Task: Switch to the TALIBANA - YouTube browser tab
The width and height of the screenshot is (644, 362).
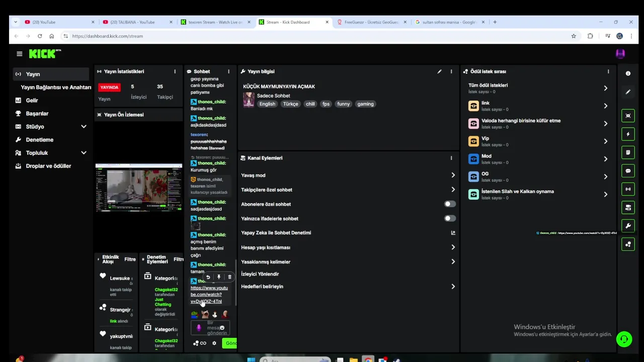Action: click(137, 22)
